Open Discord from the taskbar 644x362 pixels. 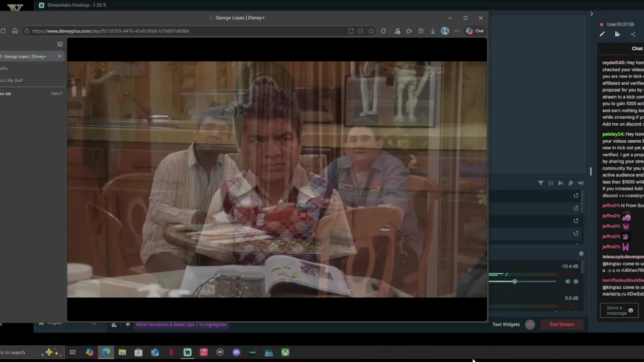pos(236,352)
